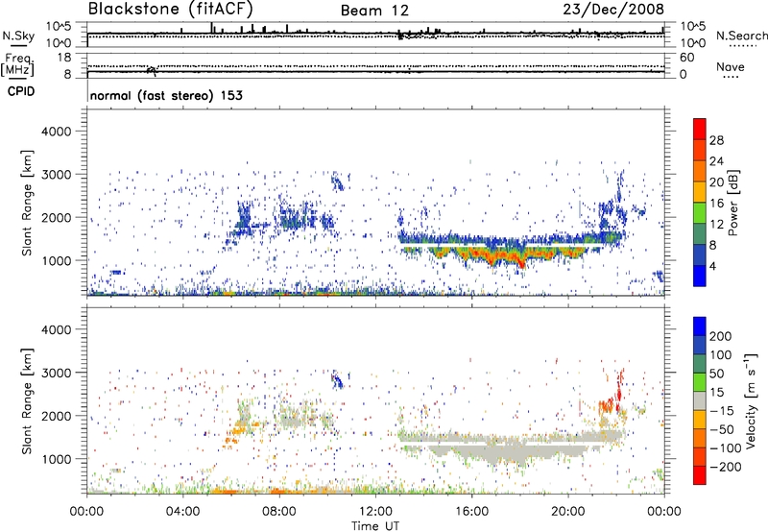This screenshot has height=532, width=768.
Task: Click the power panel 'Slant Range [km]' label
Action: point(27,203)
